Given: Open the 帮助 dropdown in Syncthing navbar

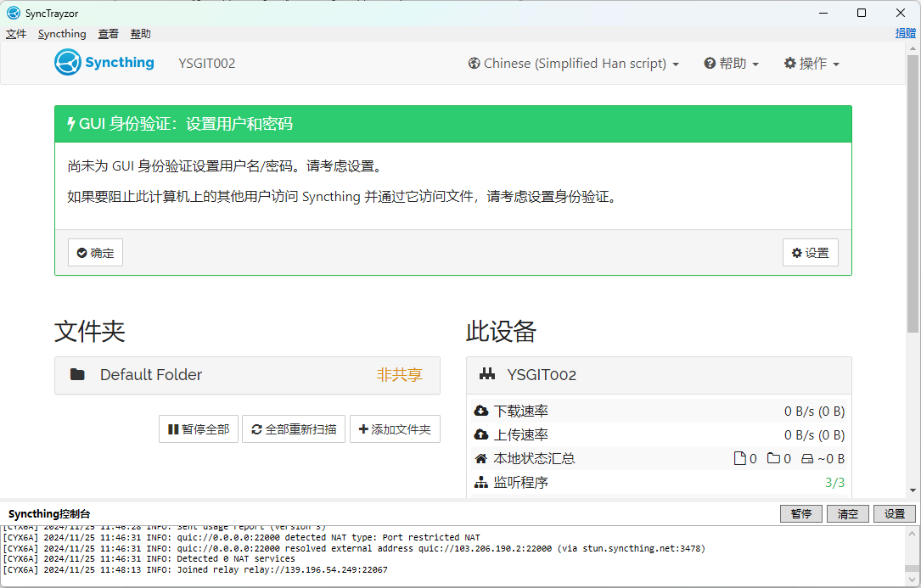Looking at the screenshot, I should (x=731, y=64).
